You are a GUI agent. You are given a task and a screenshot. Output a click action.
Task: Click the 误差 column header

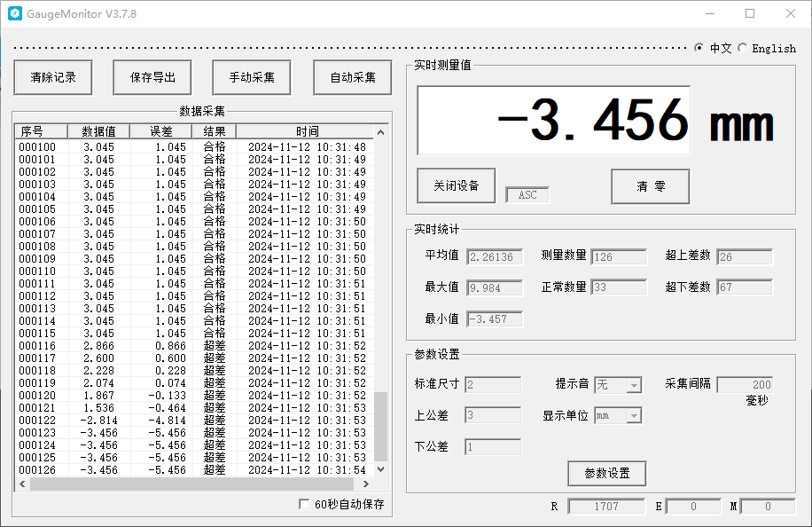[161, 131]
